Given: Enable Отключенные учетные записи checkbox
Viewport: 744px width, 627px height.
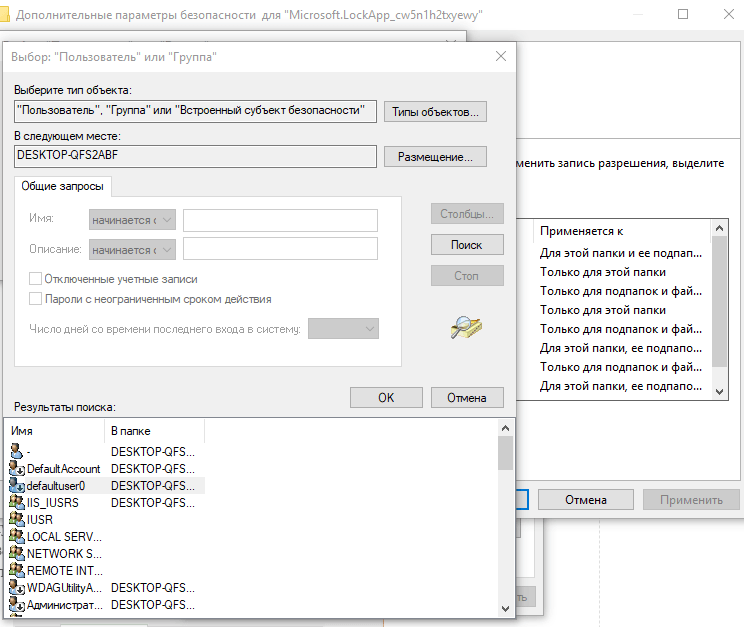Looking at the screenshot, I should click(x=35, y=279).
